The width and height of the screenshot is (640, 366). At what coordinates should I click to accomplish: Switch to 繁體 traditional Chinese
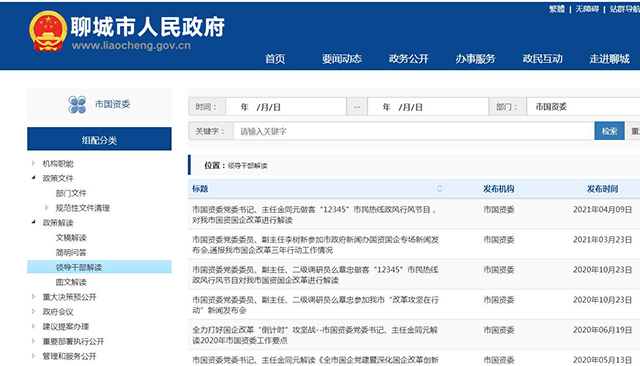[x=557, y=9]
